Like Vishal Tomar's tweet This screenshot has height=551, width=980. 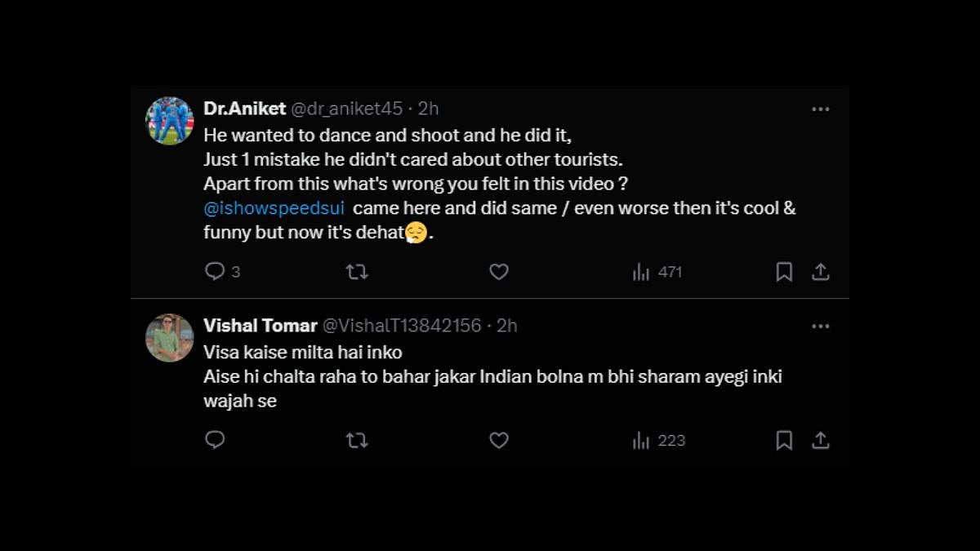(x=499, y=441)
